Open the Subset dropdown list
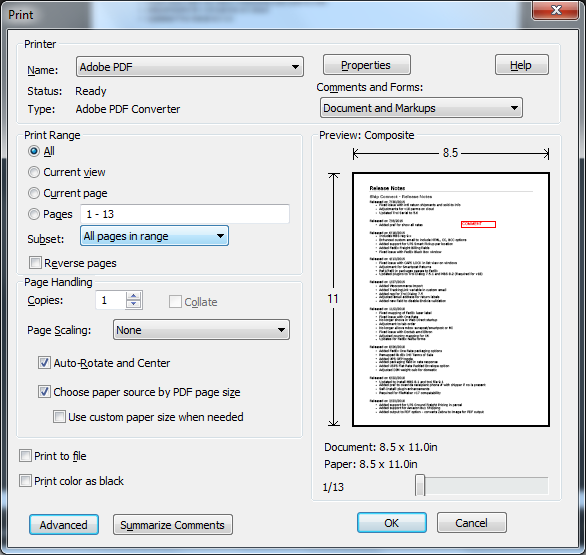 pos(154,236)
